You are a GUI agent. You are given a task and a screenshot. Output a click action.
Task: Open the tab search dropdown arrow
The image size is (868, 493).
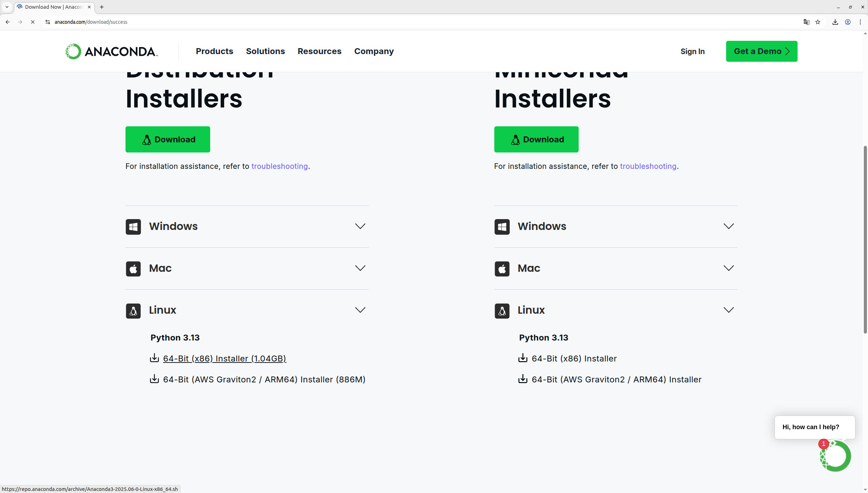click(7, 7)
